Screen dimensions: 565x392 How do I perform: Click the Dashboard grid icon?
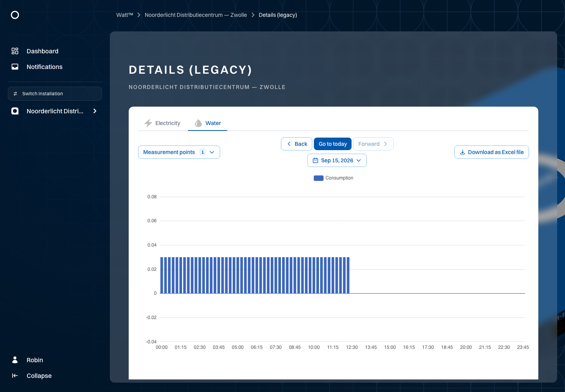(15, 51)
